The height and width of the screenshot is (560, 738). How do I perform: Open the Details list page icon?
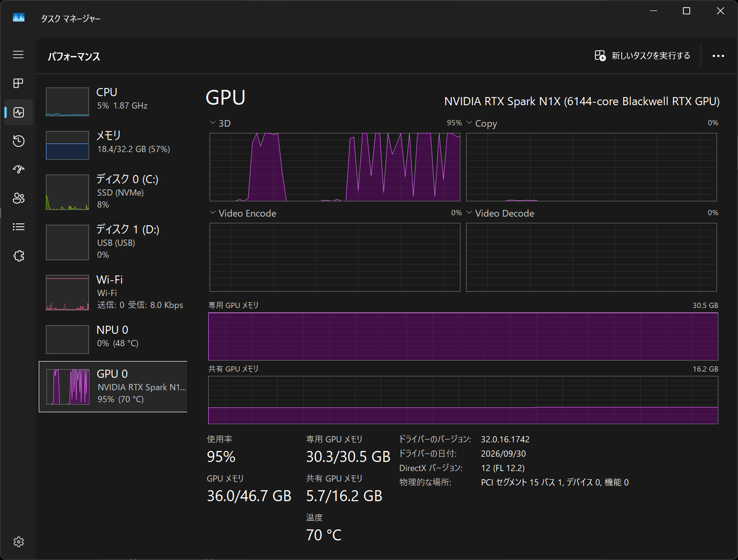point(18,227)
